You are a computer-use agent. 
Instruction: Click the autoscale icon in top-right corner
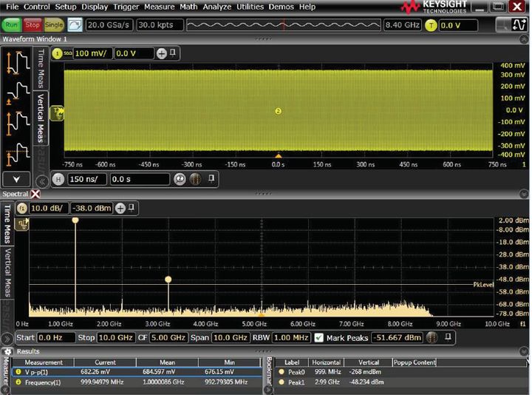(518, 25)
